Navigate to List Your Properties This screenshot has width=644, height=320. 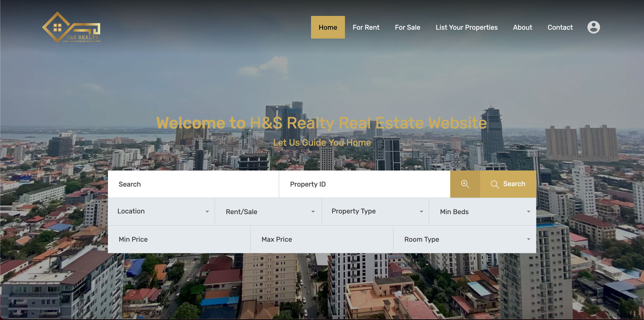click(466, 27)
